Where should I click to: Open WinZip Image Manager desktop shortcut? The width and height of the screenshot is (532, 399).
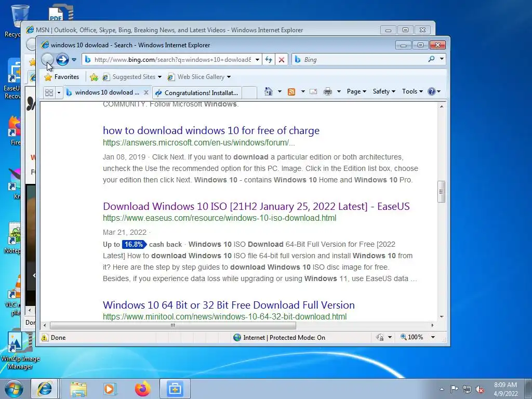pyautogui.click(x=20, y=350)
